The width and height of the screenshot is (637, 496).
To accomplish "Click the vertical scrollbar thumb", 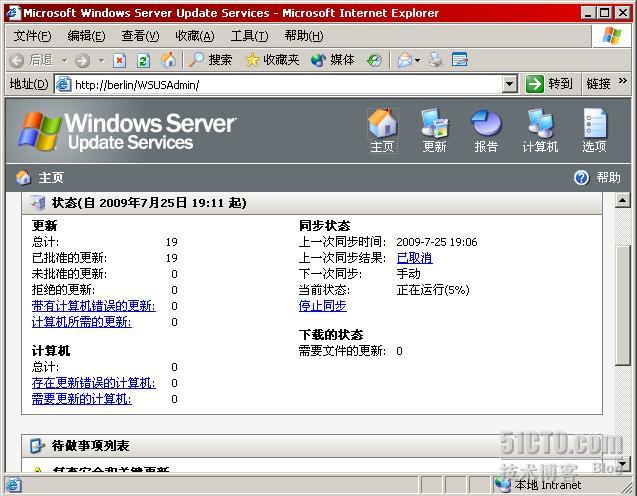I will (x=622, y=306).
